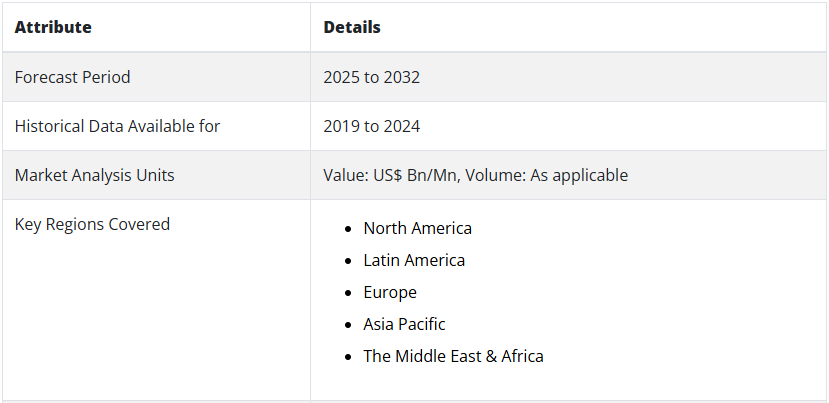Click the Value: US$ Bn/Mn text
Screen dimensions: 829x403
coord(390,175)
